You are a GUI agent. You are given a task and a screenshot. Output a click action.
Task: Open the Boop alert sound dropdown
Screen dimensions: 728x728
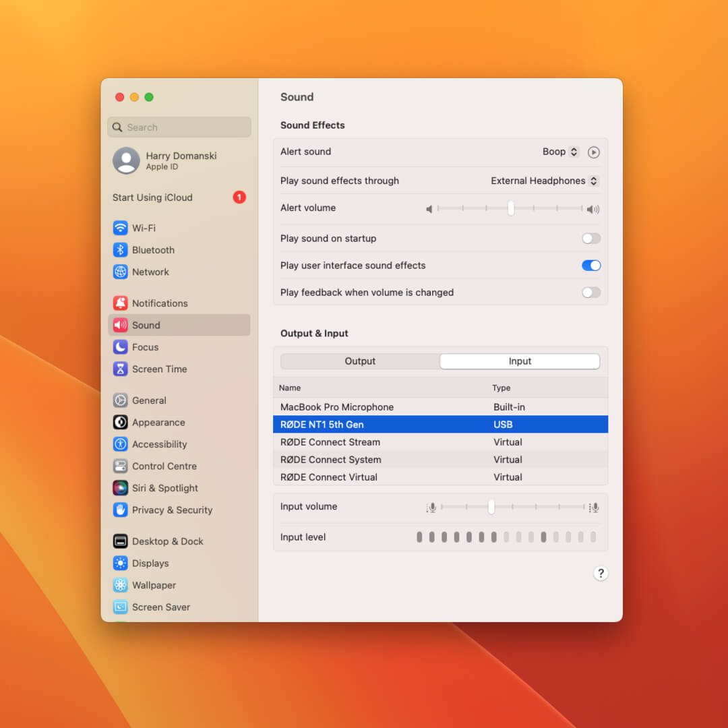click(561, 152)
